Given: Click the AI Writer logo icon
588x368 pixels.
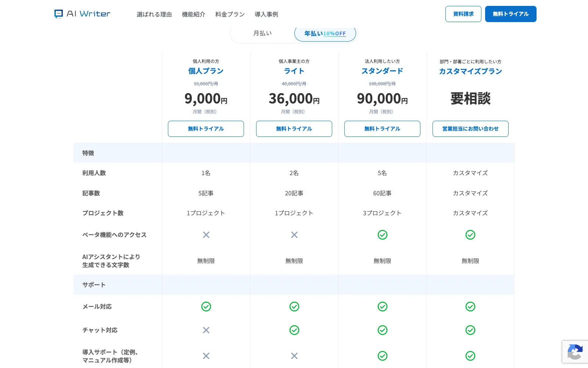Looking at the screenshot, I should [58, 14].
